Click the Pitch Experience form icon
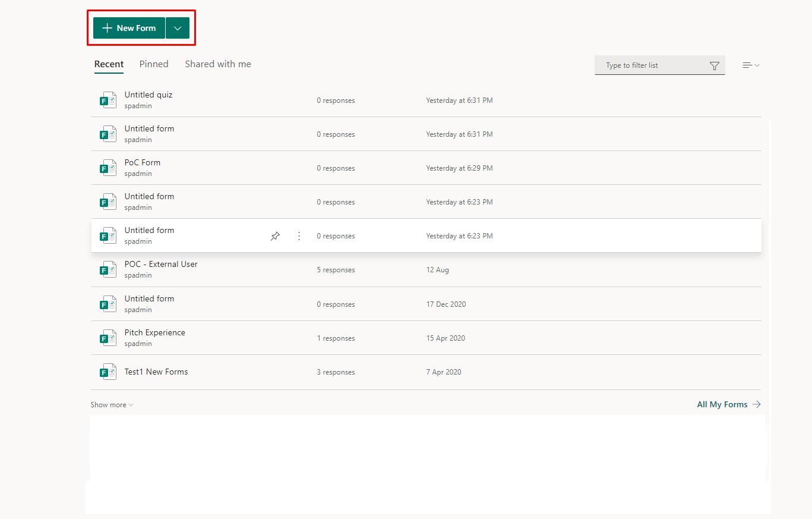812x519 pixels. point(108,338)
